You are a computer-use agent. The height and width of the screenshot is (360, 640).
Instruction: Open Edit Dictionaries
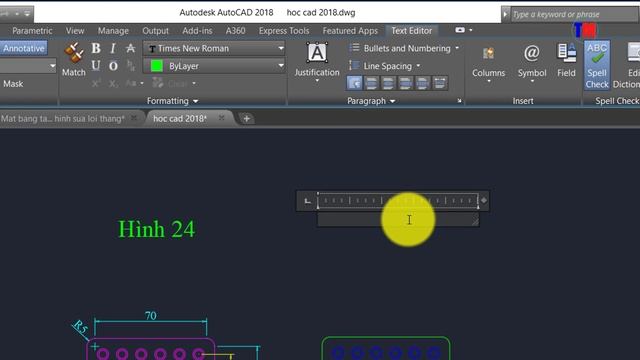[626, 65]
